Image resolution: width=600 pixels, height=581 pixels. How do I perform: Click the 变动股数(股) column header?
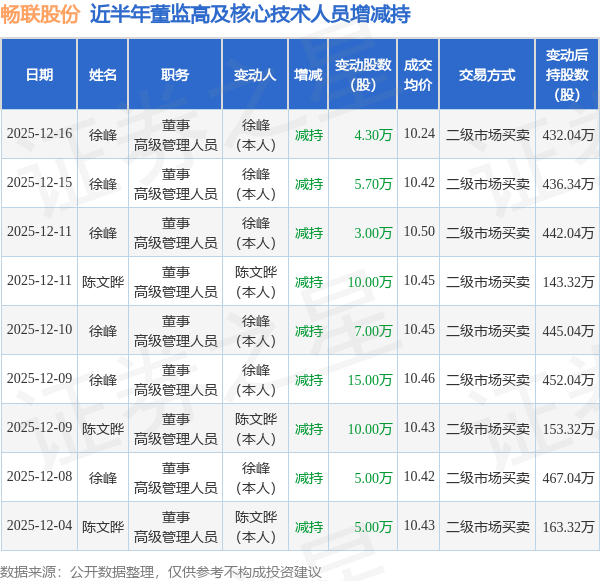(x=363, y=74)
